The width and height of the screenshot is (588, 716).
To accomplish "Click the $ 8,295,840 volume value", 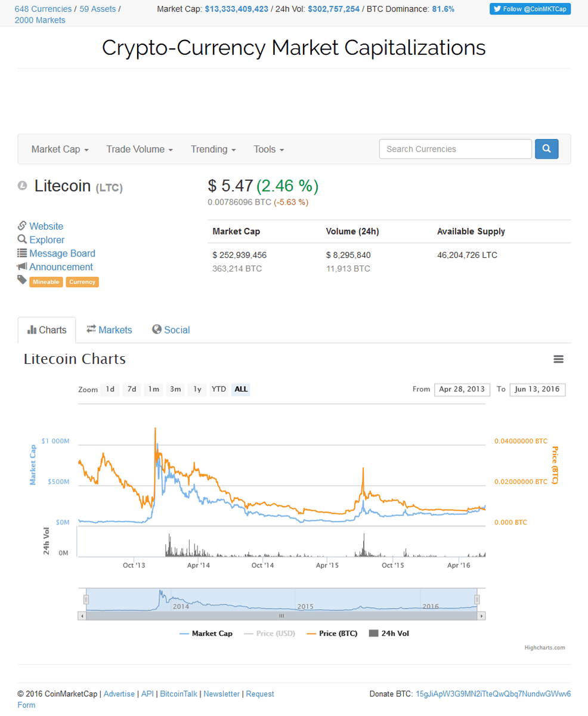I will 348,255.
